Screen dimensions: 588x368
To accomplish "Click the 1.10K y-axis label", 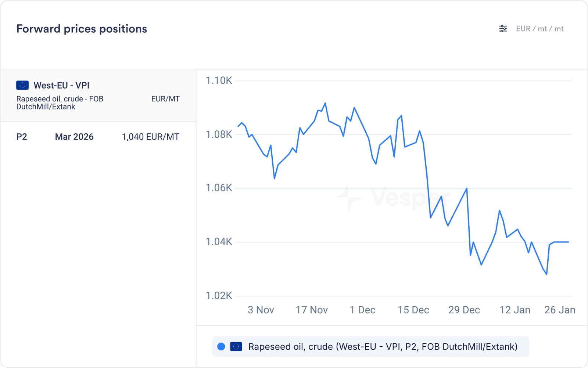I will (x=219, y=81).
